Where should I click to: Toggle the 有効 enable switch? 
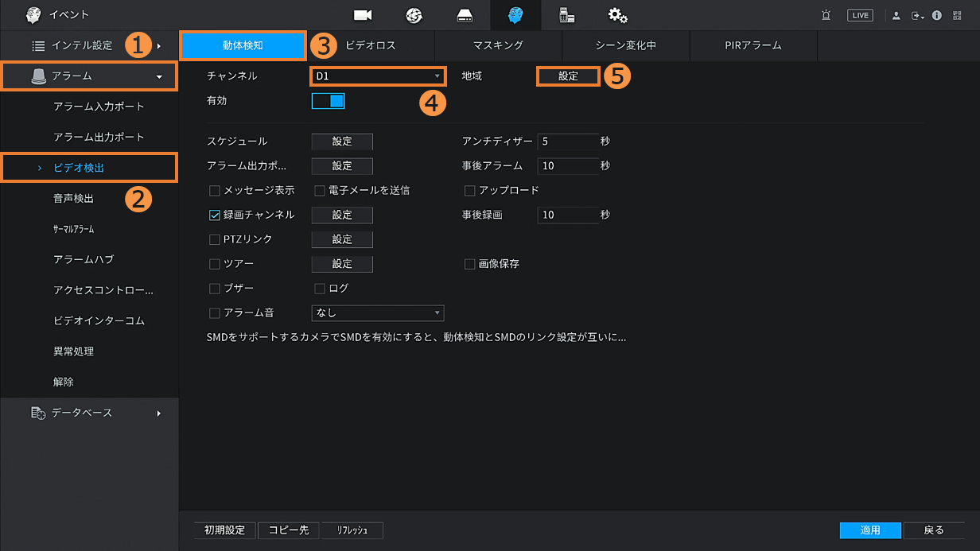click(328, 101)
